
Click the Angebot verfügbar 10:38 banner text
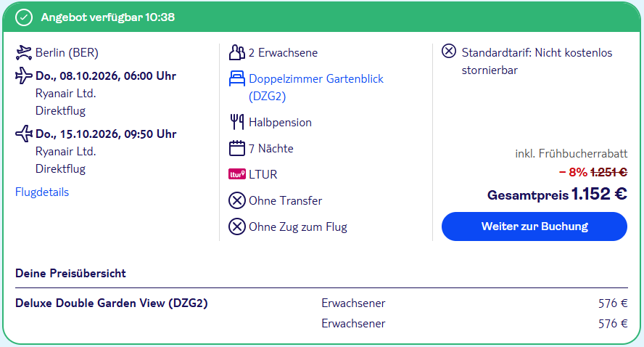click(x=108, y=17)
